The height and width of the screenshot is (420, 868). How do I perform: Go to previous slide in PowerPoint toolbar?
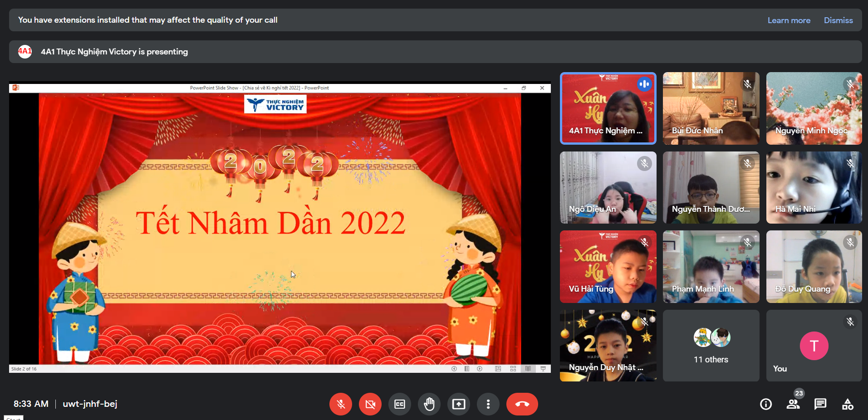click(x=454, y=369)
